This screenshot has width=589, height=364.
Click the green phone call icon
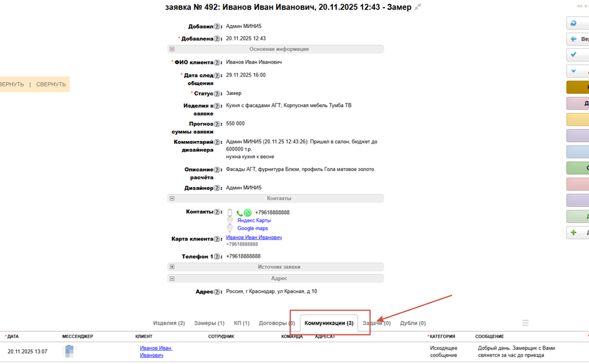240,213
